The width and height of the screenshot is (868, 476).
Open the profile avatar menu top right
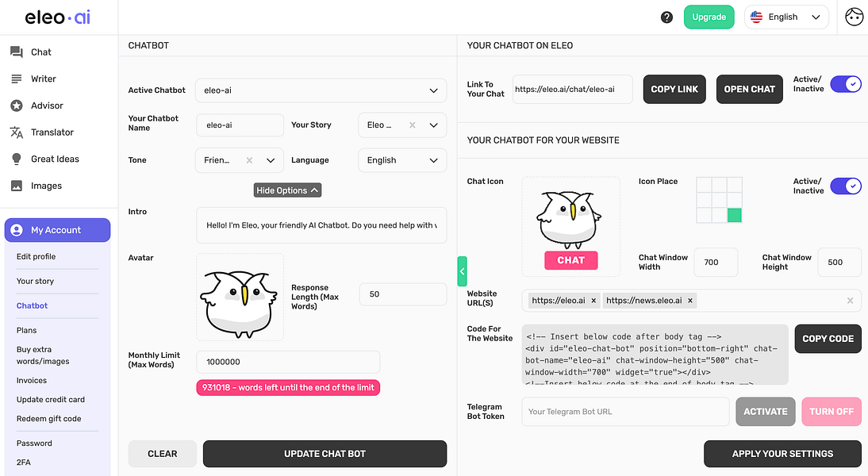[x=854, y=16]
